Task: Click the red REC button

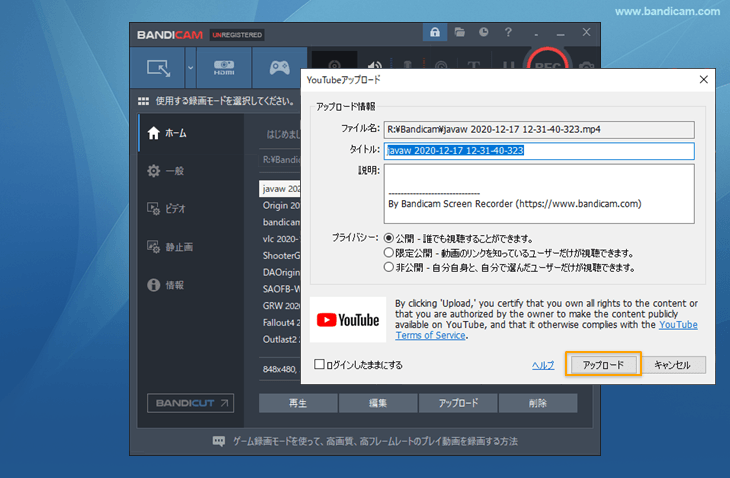Action: point(548,61)
